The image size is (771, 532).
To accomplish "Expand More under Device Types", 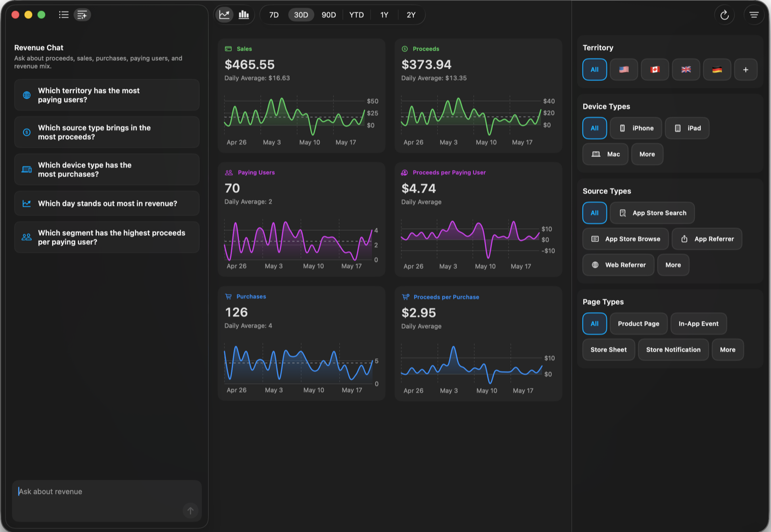I will pos(647,154).
